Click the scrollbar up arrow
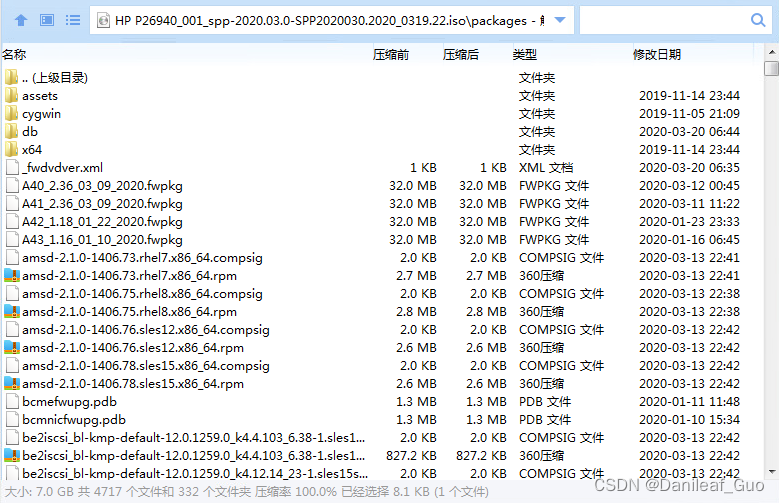This screenshot has height=503, width=779. 772,52
